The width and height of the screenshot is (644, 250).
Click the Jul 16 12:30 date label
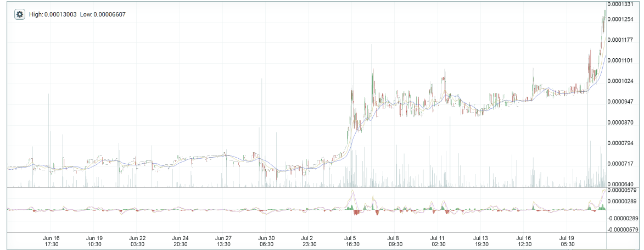pyautogui.click(x=524, y=241)
